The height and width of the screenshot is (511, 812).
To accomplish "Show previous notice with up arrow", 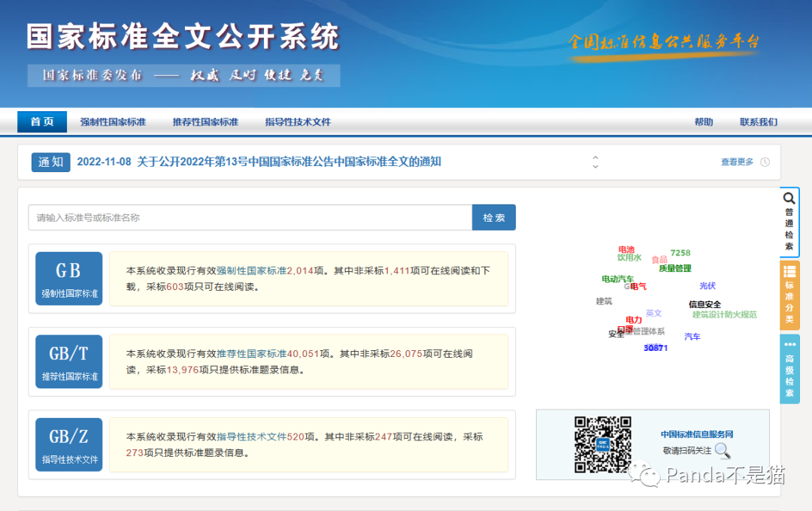I will [595, 157].
